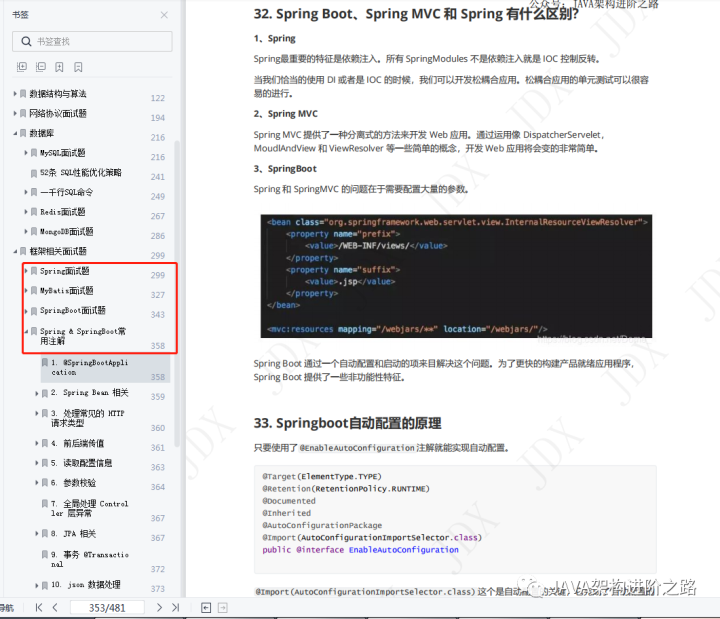Click the bookmark icon beside 框架相关面试题
Viewport: 720px width, 619px height.
23,251
